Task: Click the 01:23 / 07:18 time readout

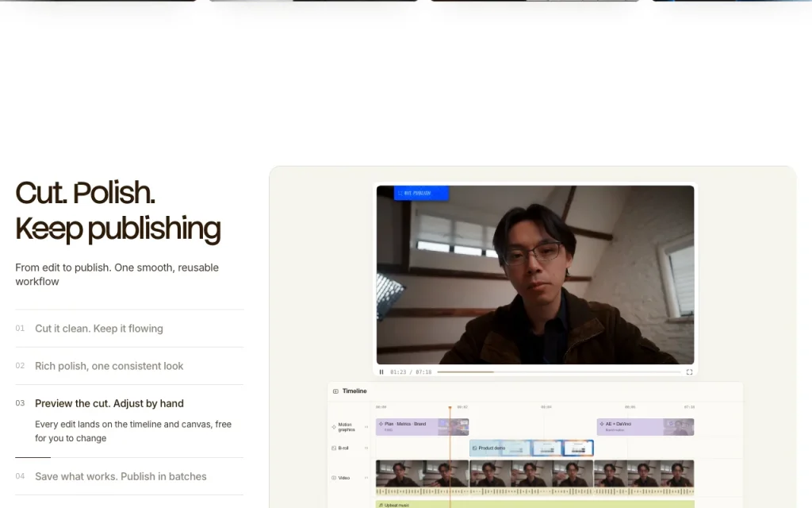Action: (x=411, y=371)
